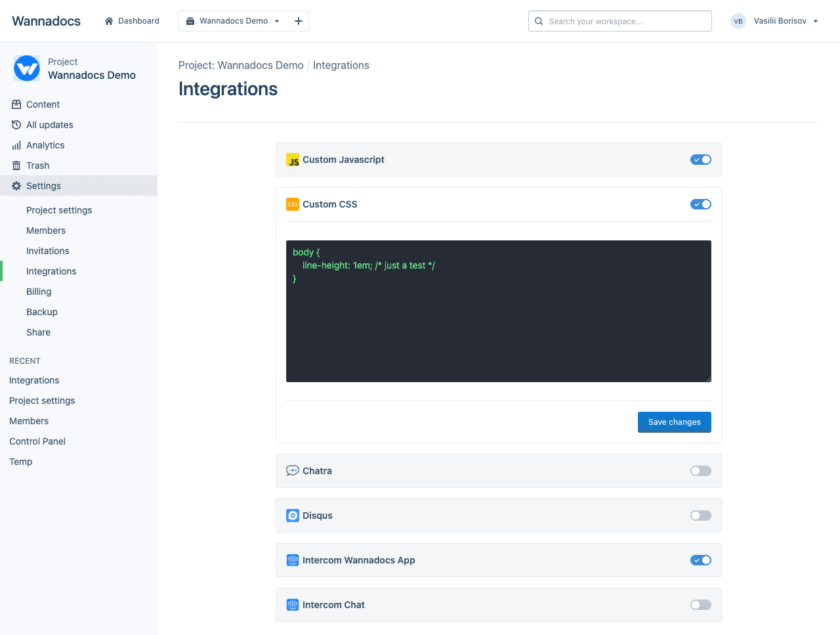Enable the Chatra integration toggle
The width and height of the screenshot is (840, 635).
point(701,471)
